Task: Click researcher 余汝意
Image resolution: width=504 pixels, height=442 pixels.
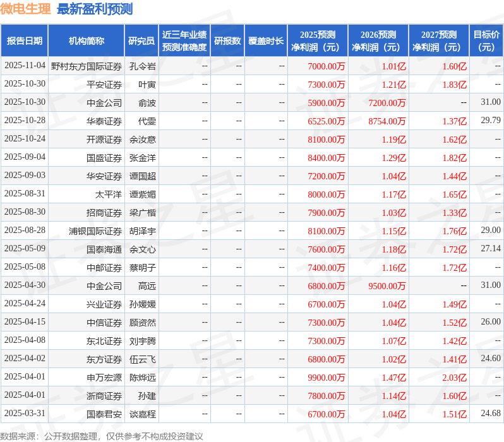Action: pyautogui.click(x=143, y=140)
